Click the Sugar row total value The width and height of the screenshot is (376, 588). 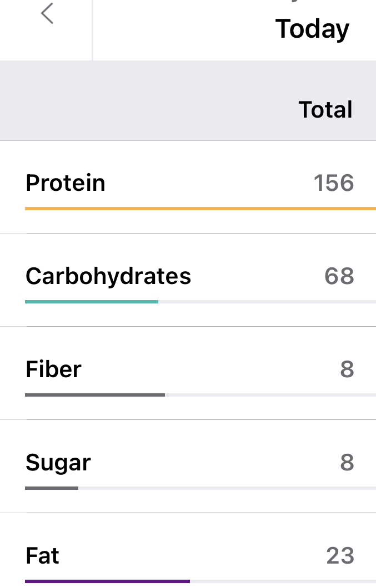pyautogui.click(x=347, y=463)
